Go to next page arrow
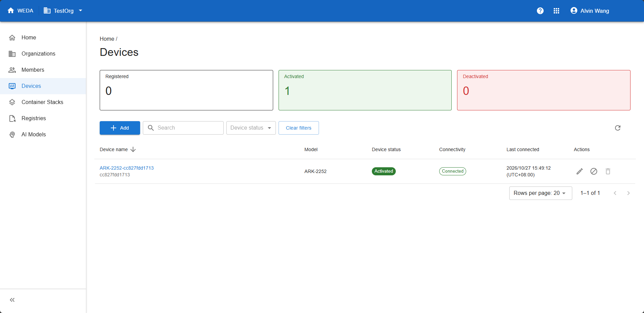The width and height of the screenshot is (644, 313). tap(629, 193)
